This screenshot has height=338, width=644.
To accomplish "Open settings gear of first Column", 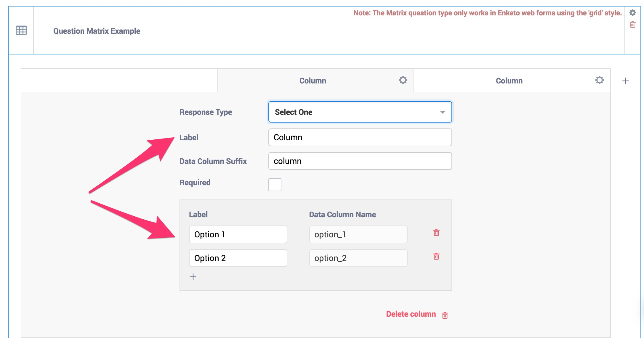I will [403, 80].
